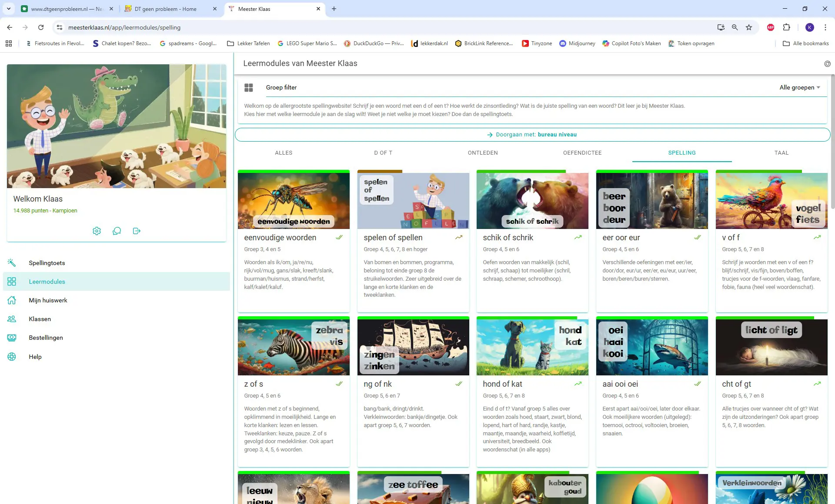Click the grid icon beside Groep filter
This screenshot has width=835, height=504.
click(249, 88)
